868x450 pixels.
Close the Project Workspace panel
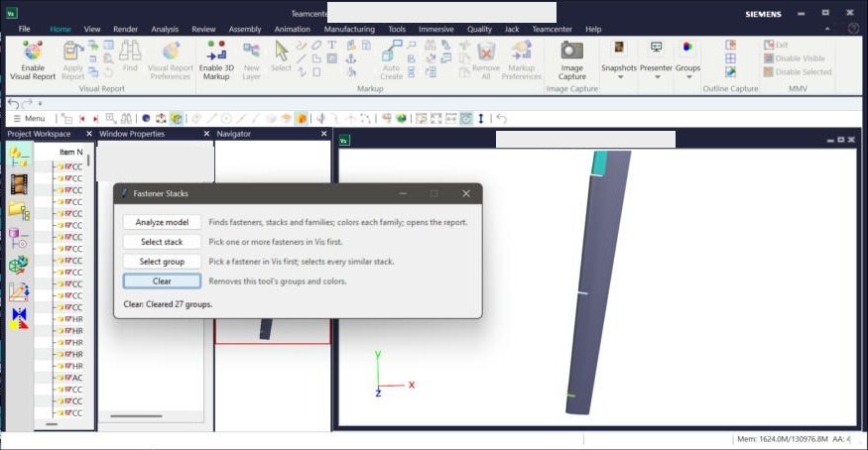(89, 134)
